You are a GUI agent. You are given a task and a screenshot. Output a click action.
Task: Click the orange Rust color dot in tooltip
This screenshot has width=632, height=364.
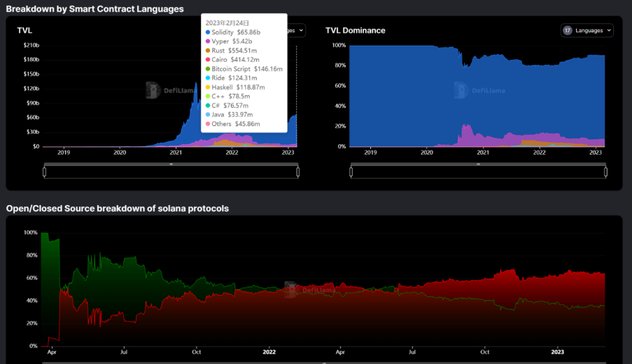pyautogui.click(x=208, y=50)
